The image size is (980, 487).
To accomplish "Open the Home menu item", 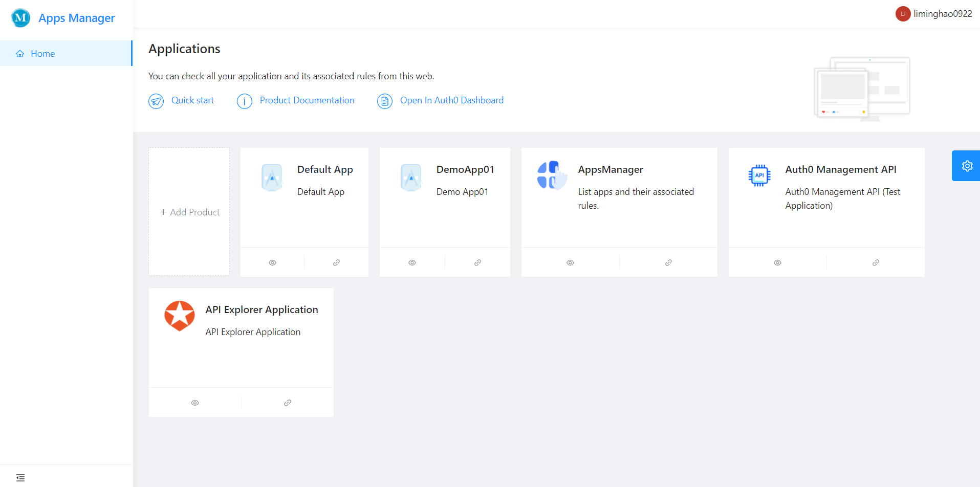I will point(66,53).
